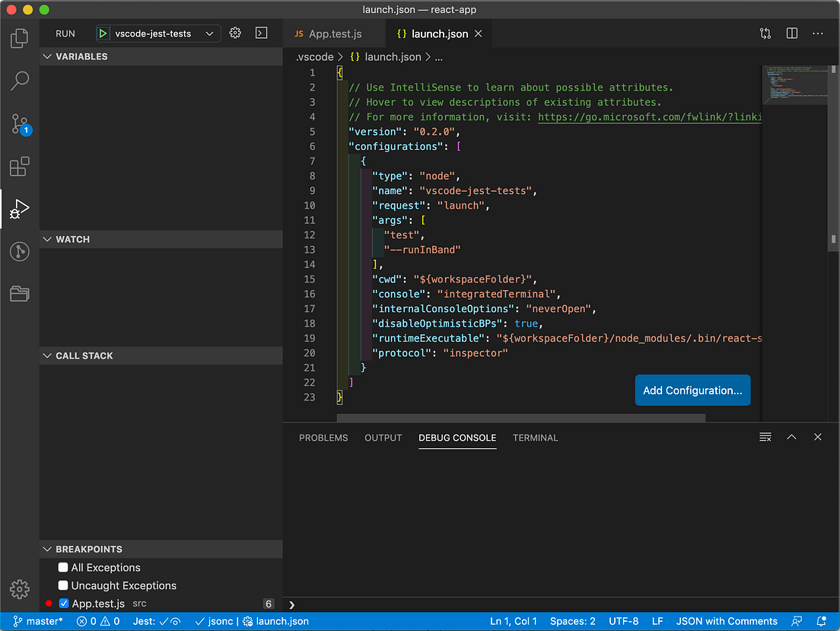Open the Manage gear in activity bar

(x=19, y=589)
